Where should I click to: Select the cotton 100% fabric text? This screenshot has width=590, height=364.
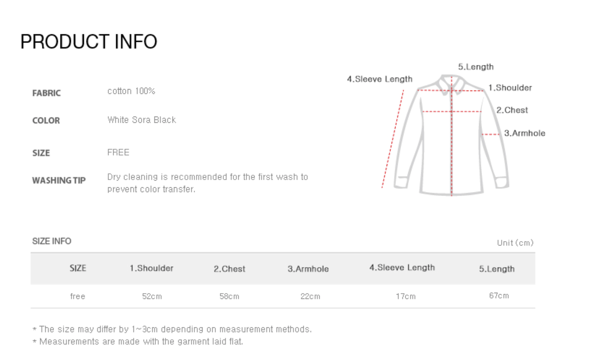pos(131,91)
